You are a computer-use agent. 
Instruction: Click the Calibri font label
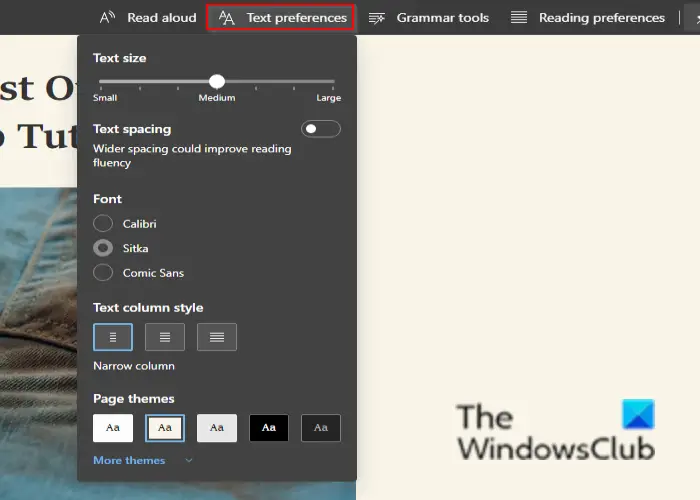coord(140,224)
